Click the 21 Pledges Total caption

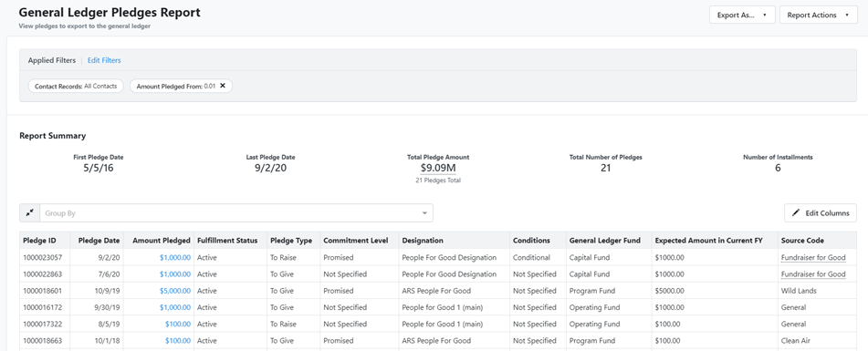pos(438,181)
